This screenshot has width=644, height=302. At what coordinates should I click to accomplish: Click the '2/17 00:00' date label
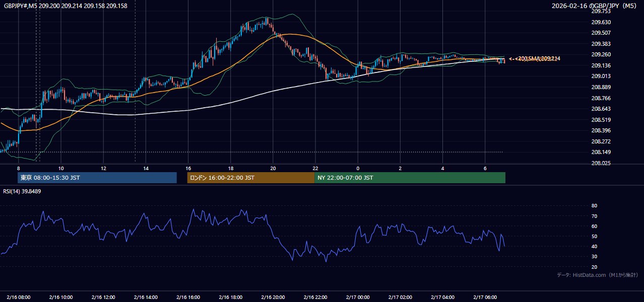(x=357, y=297)
